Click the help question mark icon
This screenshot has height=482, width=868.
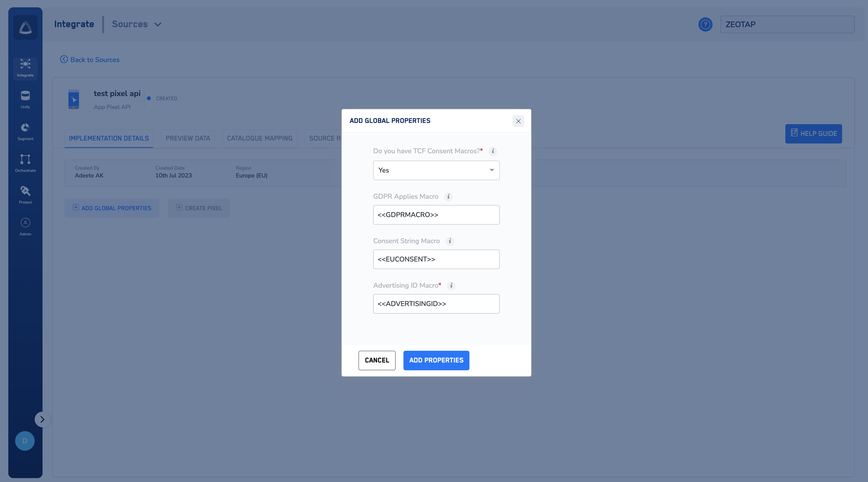[x=705, y=24]
